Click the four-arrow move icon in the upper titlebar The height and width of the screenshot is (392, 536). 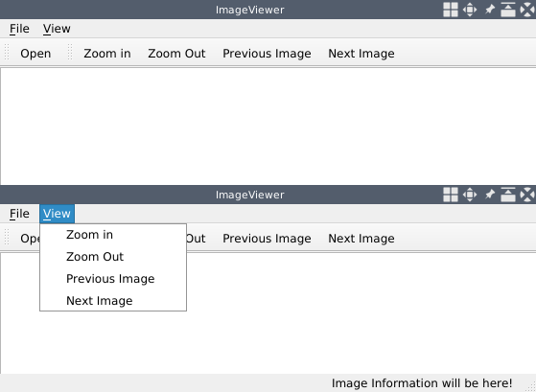[470, 10]
